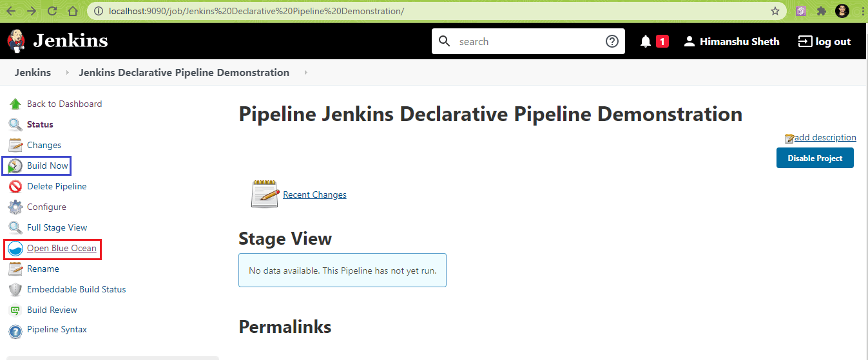Go to browser home page icon
Viewport: 868px width, 360px height.
point(73,11)
